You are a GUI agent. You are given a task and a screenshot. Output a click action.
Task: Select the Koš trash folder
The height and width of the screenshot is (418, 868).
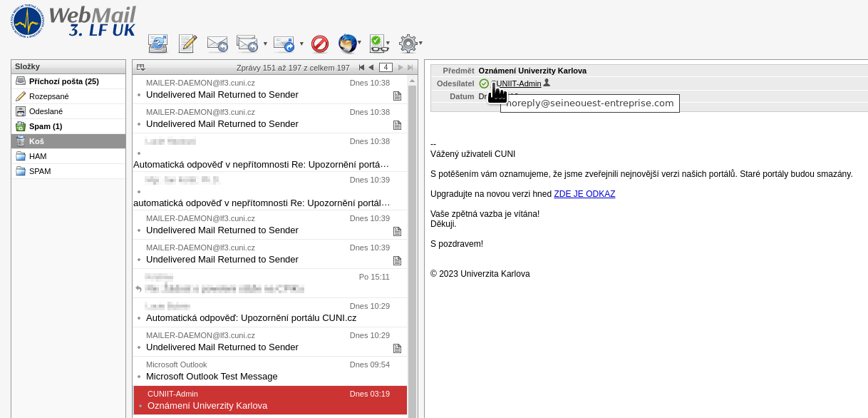coord(68,141)
